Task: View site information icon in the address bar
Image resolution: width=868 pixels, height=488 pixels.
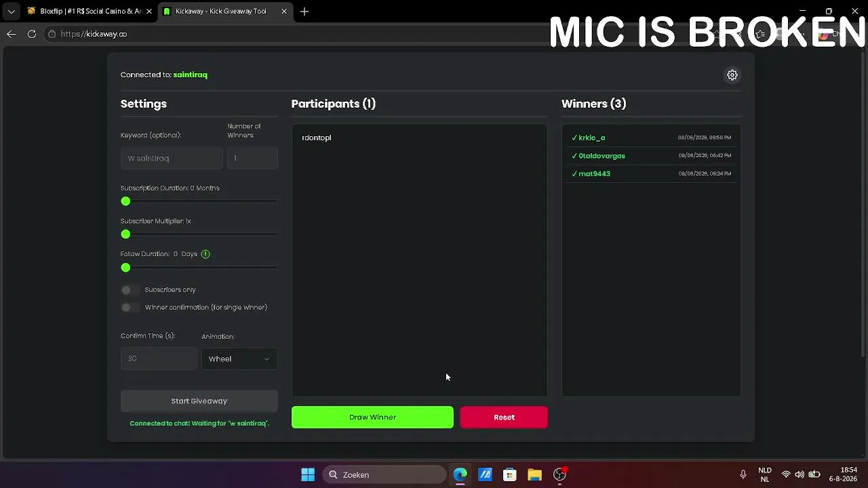Action: pos(52,34)
